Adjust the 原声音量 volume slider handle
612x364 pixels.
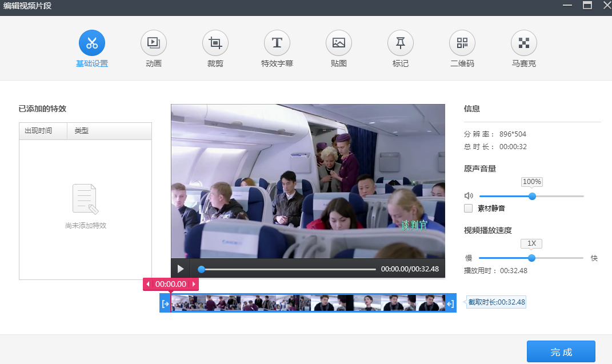(532, 196)
